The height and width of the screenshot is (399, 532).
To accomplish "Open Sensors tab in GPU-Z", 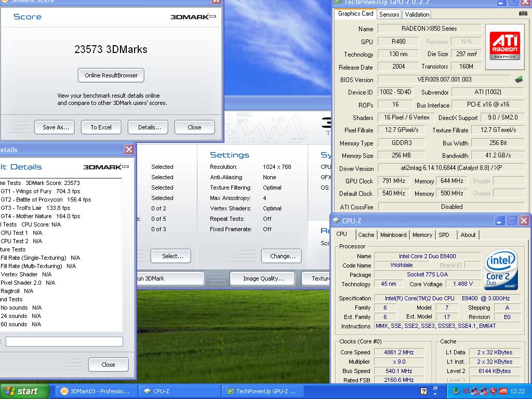I will click(389, 14).
